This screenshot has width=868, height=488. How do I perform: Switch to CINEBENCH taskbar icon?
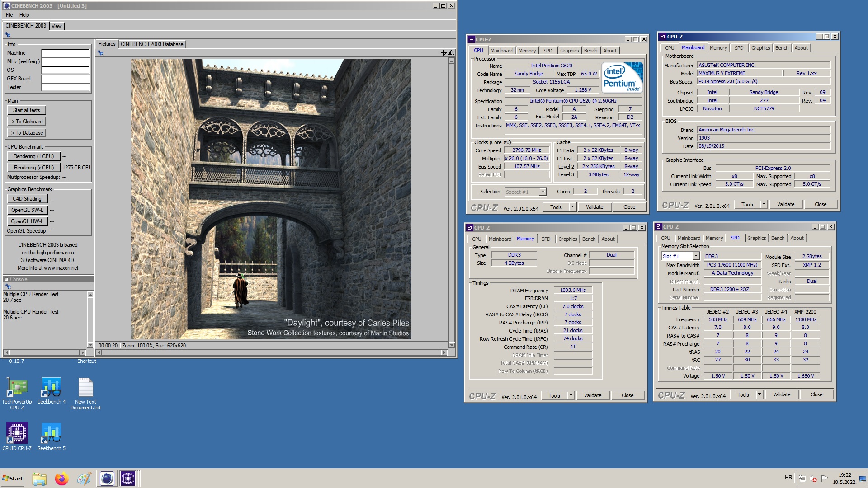coord(107,479)
